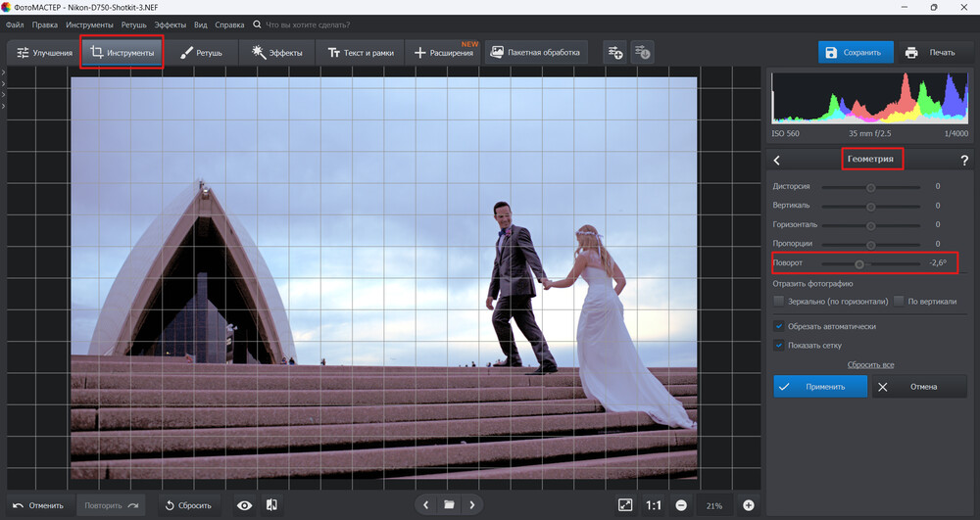Toggle the eye preview icon
This screenshot has width=980, height=520.
coord(244,505)
